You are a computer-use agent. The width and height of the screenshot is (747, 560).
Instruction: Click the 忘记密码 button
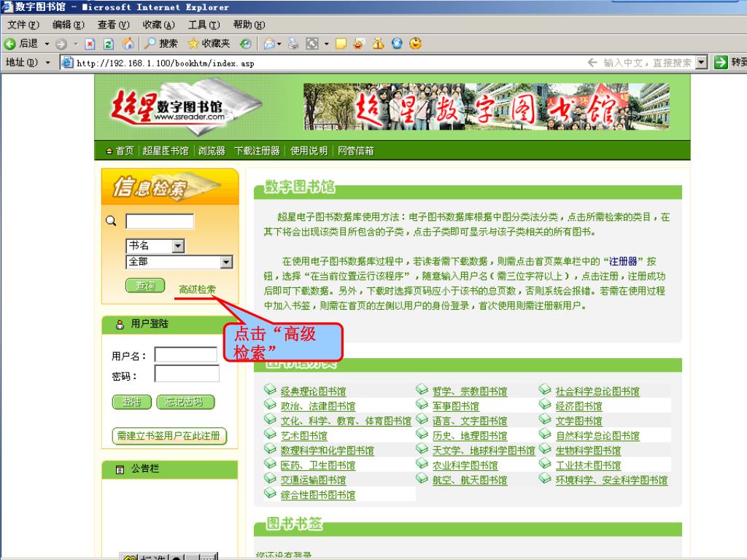click(x=185, y=402)
